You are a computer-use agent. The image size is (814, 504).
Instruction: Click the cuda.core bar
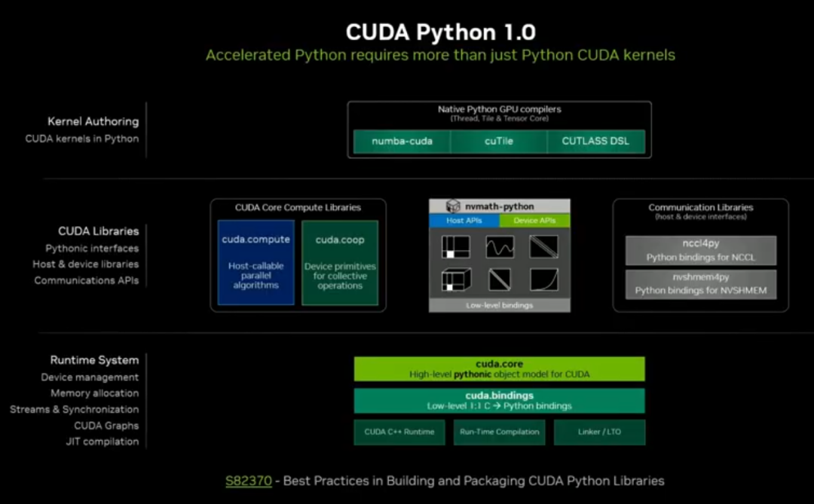[500, 369]
